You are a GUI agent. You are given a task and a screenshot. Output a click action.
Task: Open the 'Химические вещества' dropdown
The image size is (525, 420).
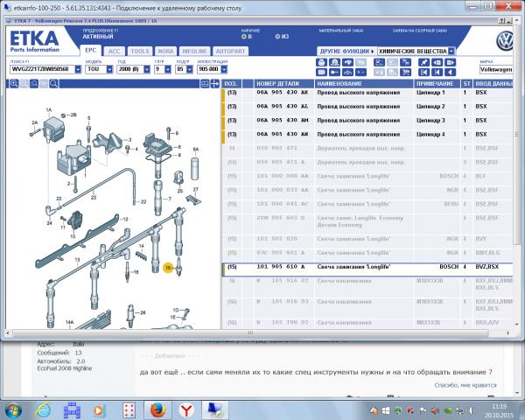click(451, 52)
